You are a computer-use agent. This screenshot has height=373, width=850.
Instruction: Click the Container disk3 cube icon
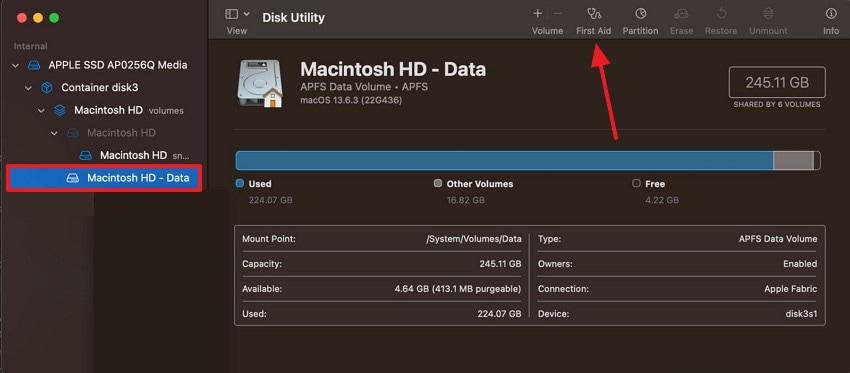click(x=47, y=87)
